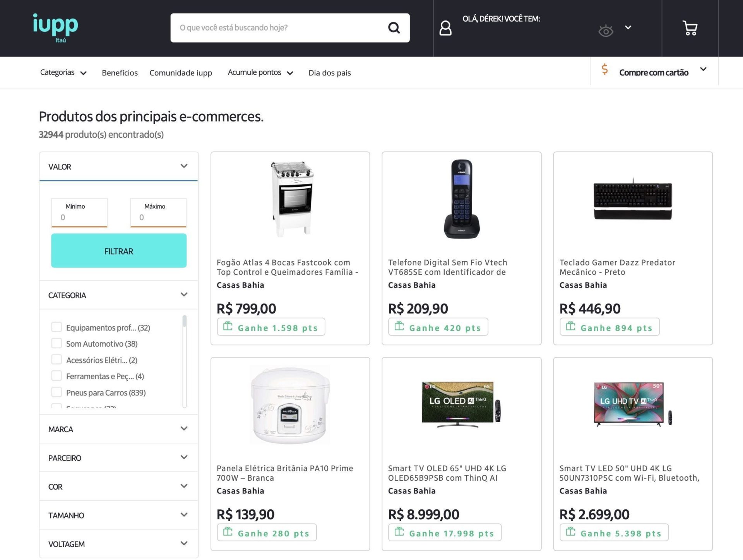Image resolution: width=743 pixels, height=560 pixels.
Task: Open Acumule pontos menu
Action: coord(260,72)
